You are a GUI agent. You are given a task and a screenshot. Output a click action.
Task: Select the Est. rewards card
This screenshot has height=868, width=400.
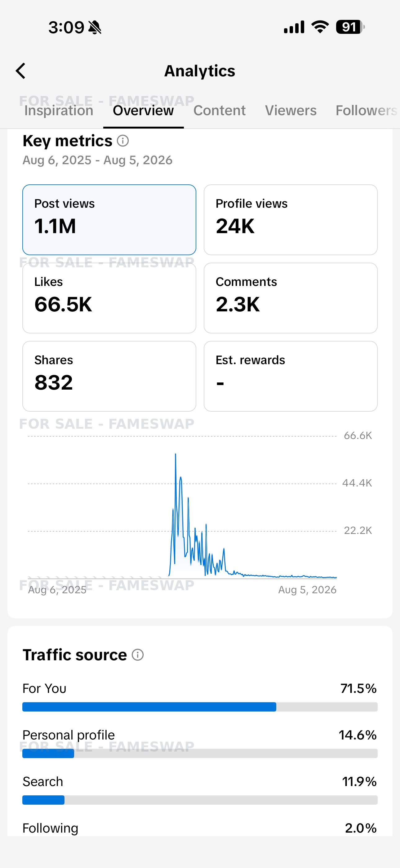[291, 376]
